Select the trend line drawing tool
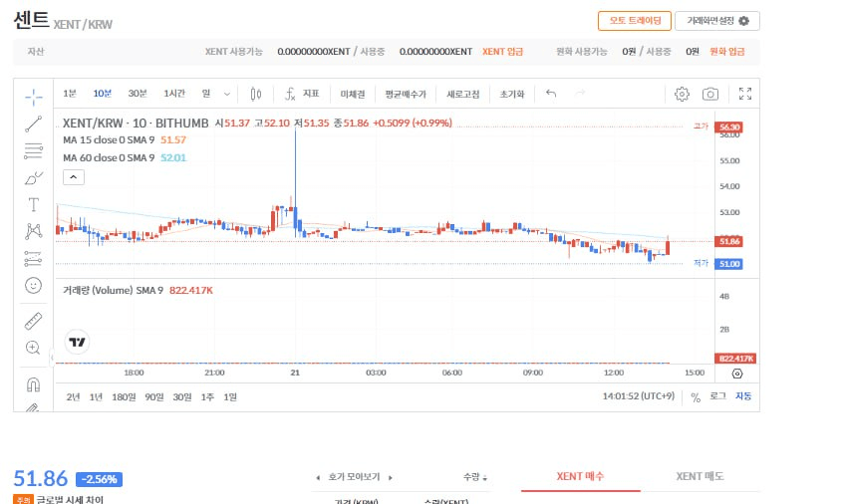Image resolution: width=843 pixels, height=504 pixels. point(33,125)
